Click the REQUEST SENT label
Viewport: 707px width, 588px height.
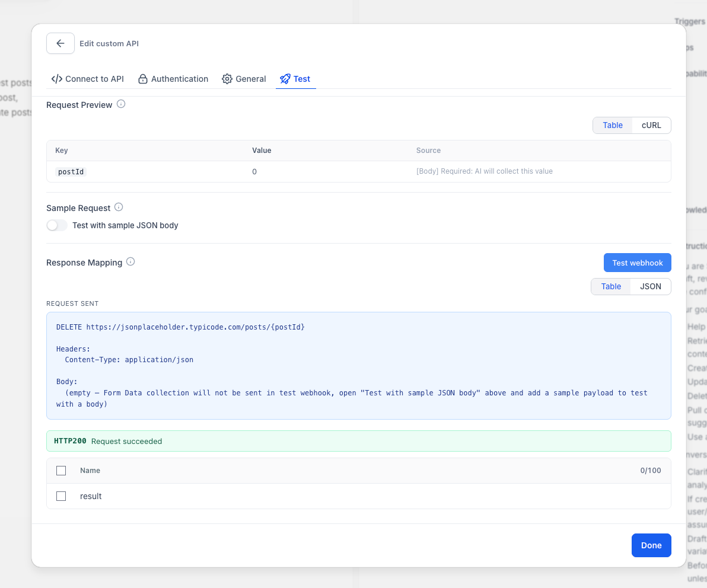point(72,303)
